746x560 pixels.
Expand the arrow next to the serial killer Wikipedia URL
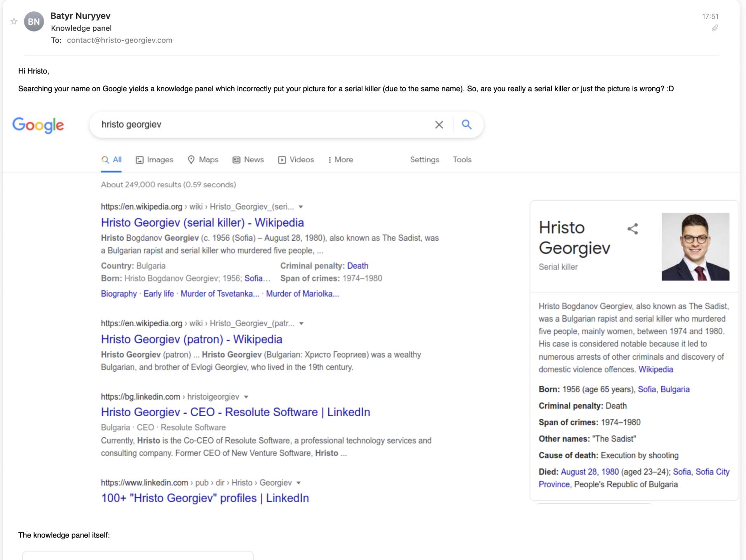tap(301, 207)
